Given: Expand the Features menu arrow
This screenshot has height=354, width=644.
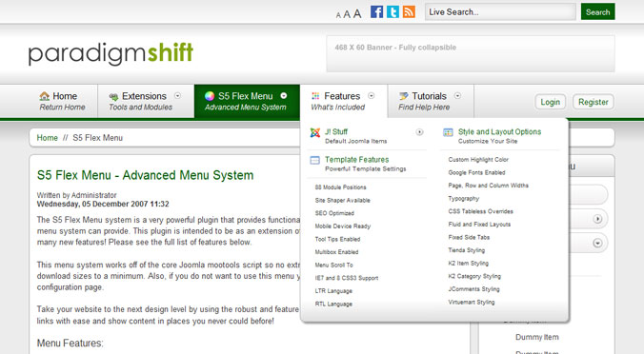Looking at the screenshot, I should coord(372,95).
